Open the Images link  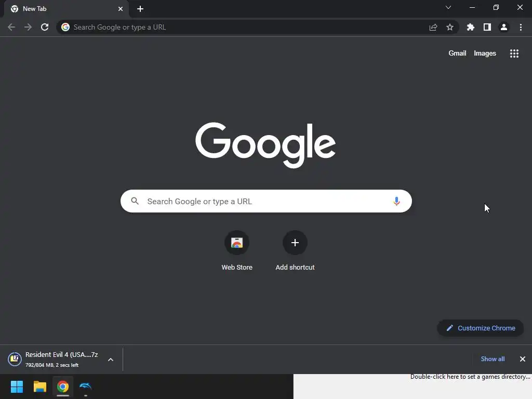pyautogui.click(x=485, y=54)
